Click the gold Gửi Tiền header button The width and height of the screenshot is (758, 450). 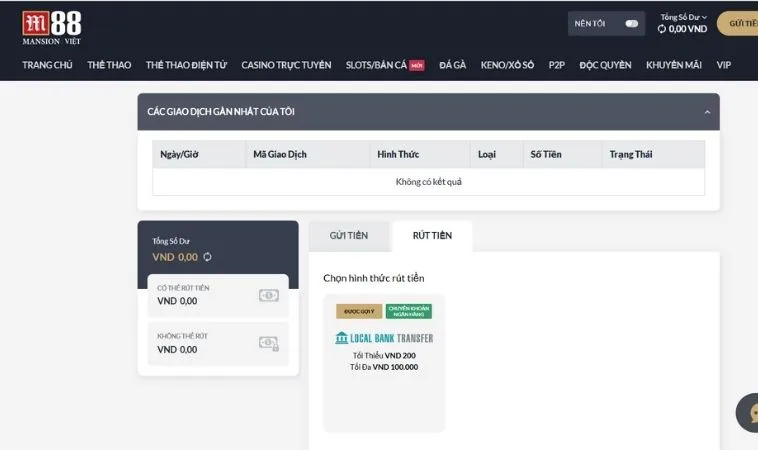pos(741,23)
